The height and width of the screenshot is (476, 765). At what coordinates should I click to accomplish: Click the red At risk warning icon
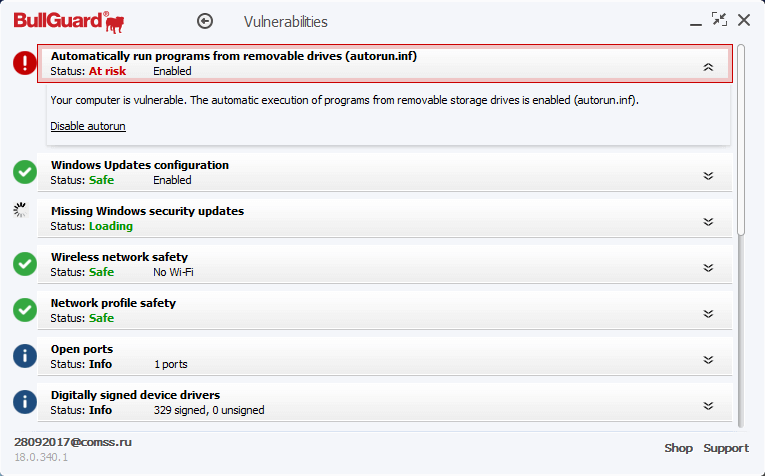[x=25, y=64]
